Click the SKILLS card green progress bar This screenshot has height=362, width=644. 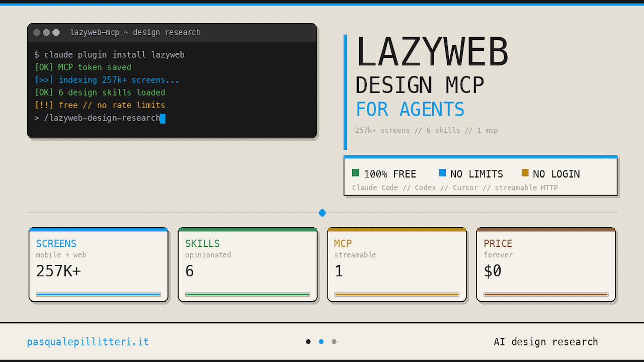[248, 295]
